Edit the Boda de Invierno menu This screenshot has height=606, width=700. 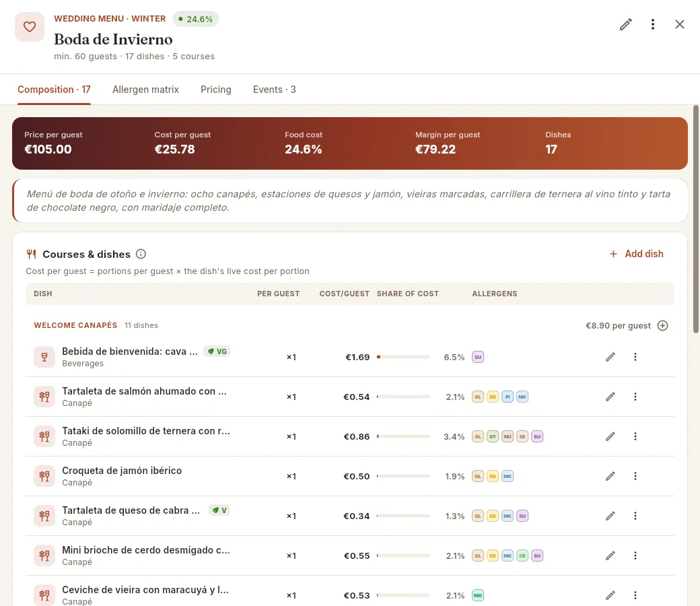click(626, 24)
